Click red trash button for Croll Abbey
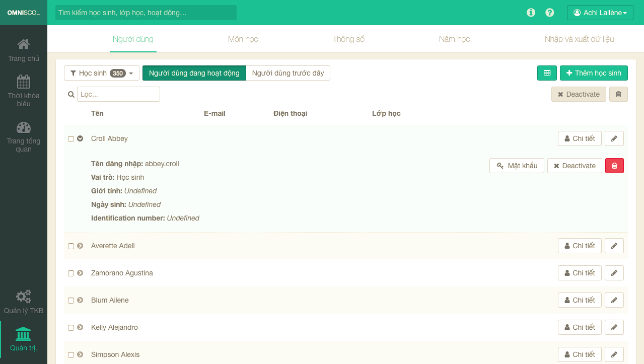The width and height of the screenshot is (644, 364). click(614, 166)
